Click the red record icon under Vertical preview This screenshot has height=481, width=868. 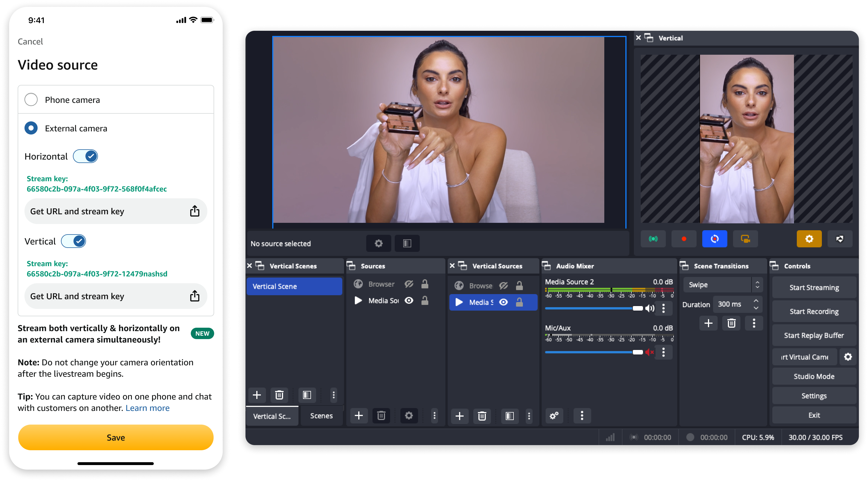point(684,239)
